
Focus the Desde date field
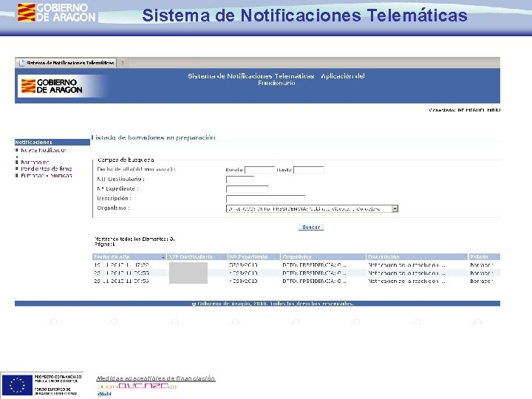259,170
